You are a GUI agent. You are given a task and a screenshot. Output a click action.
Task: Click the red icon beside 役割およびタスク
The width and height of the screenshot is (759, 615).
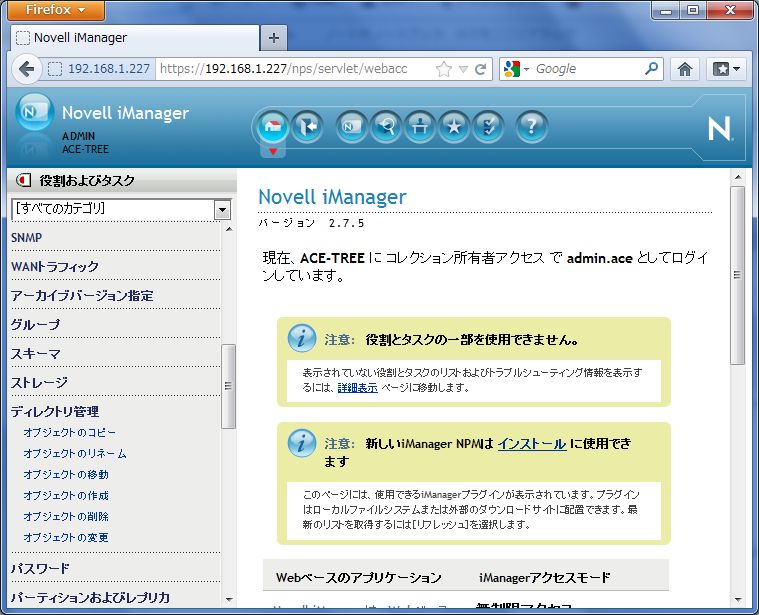(x=23, y=180)
